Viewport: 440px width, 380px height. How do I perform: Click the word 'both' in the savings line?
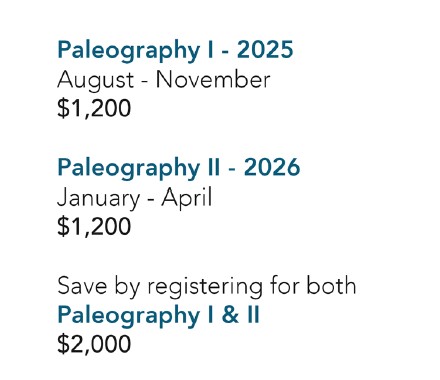pyautogui.click(x=331, y=286)
